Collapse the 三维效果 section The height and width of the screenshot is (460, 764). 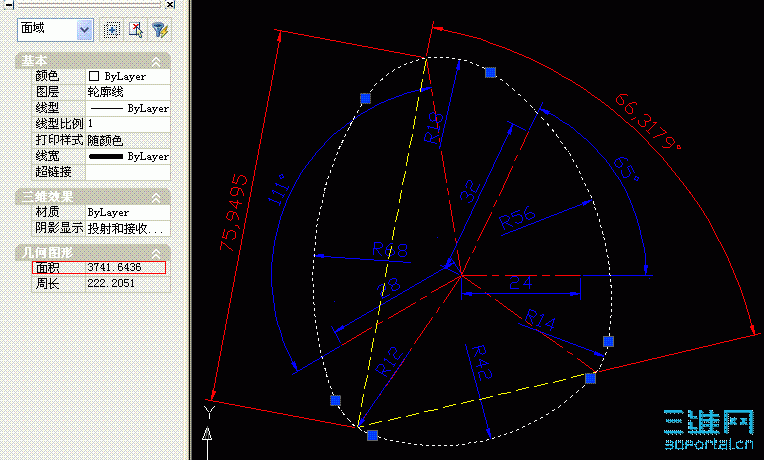tap(156, 197)
